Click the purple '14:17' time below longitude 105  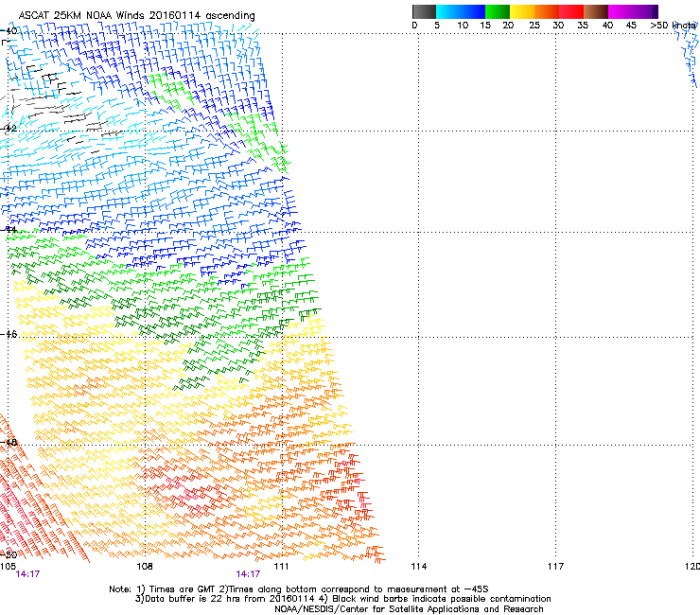tap(27, 574)
